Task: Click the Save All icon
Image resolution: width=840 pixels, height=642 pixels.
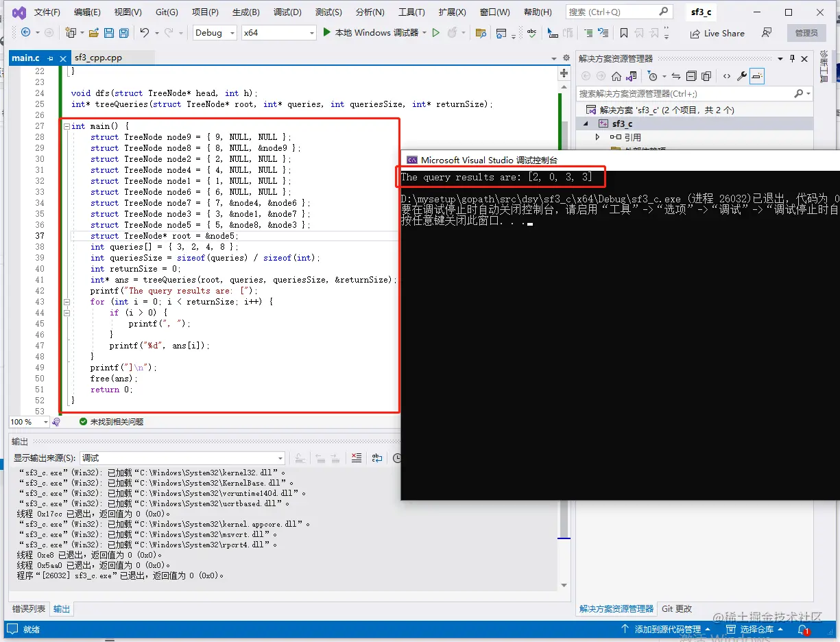Action: pyautogui.click(x=123, y=32)
